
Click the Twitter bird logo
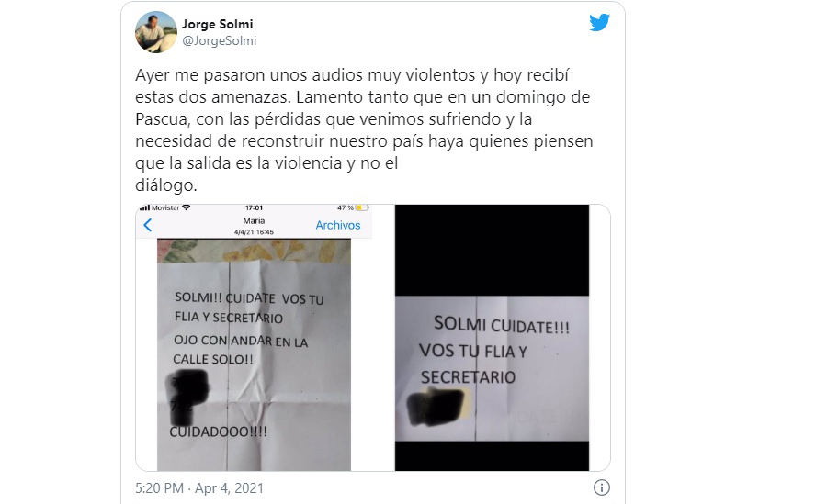click(599, 23)
